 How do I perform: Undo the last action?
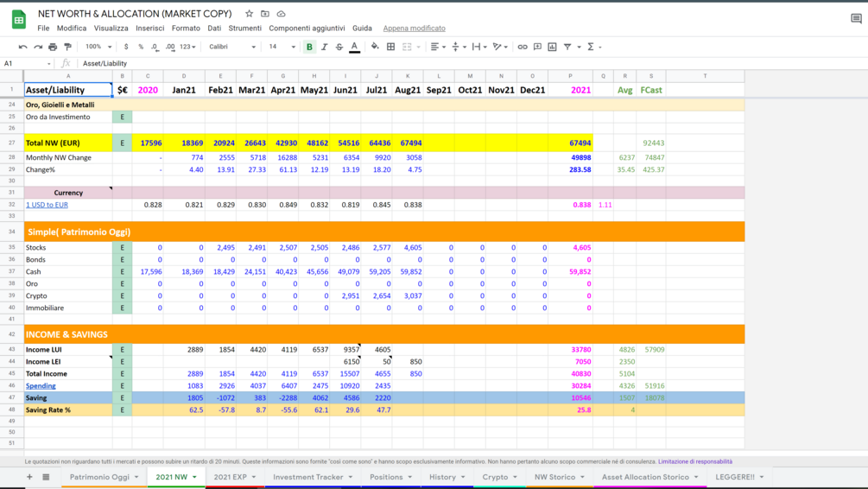[22, 47]
